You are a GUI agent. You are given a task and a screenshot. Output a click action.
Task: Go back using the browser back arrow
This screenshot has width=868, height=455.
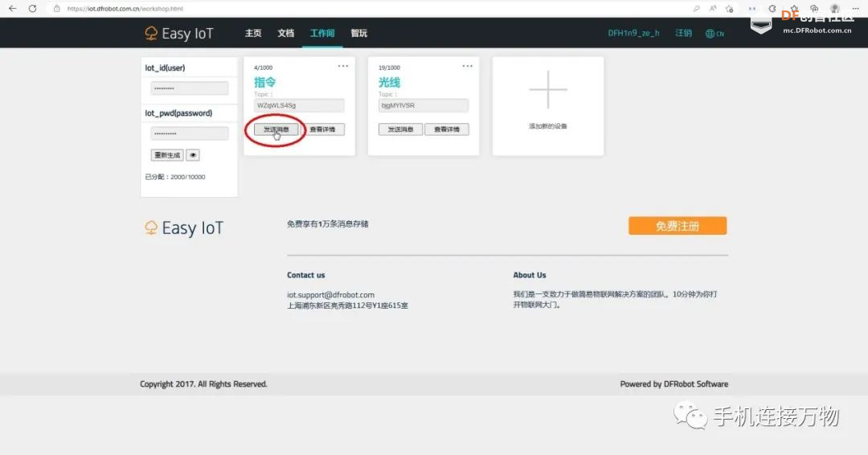coord(12,9)
